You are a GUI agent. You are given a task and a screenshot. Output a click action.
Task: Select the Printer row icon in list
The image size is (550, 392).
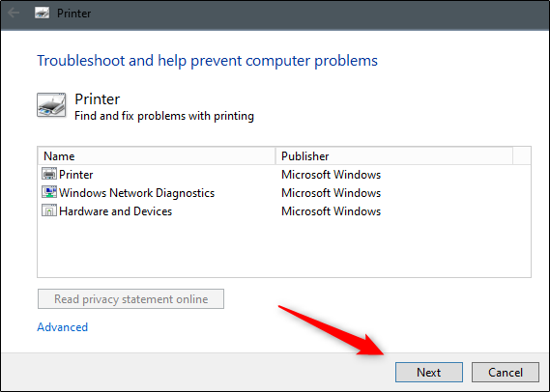click(x=48, y=174)
